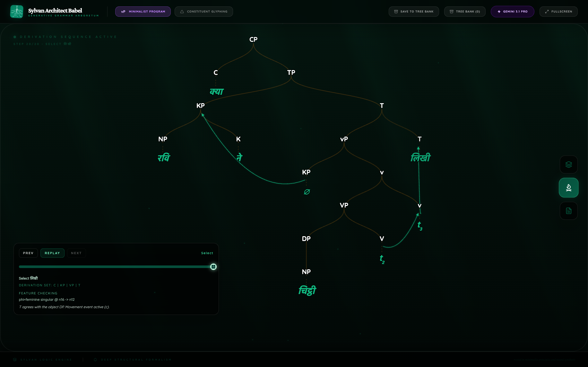The height and width of the screenshot is (367, 588).
Task: Open Tree Bank (0)
Action: click(x=464, y=12)
